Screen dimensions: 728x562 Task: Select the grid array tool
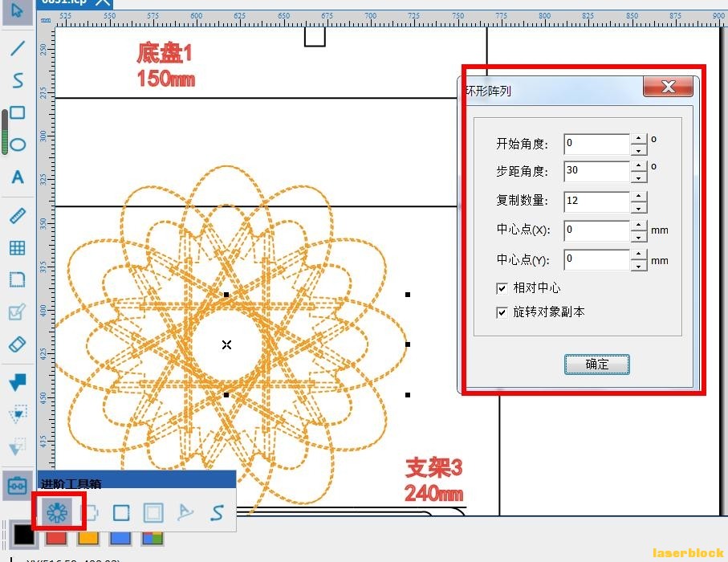[17, 248]
